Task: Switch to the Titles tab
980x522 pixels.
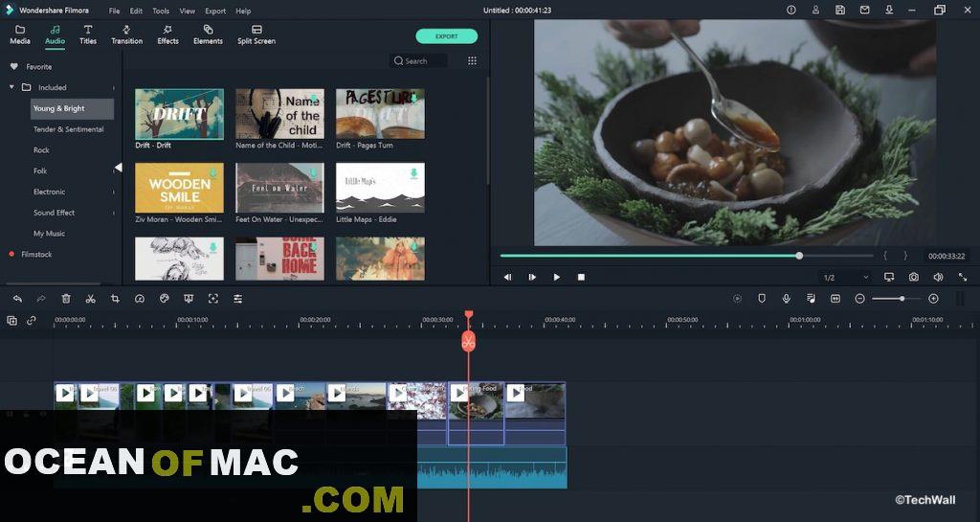Action: (88, 35)
